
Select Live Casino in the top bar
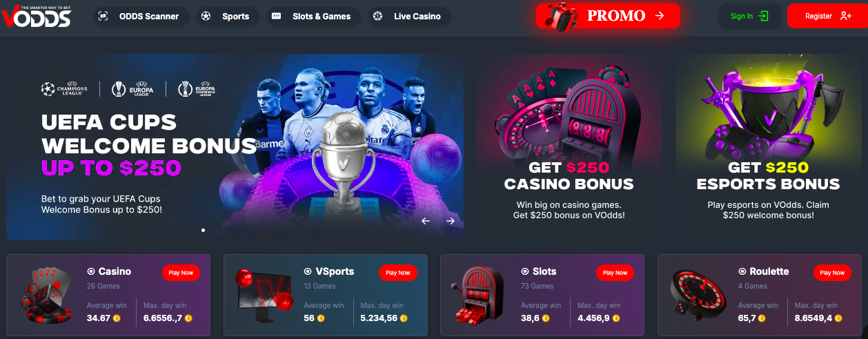[408, 16]
